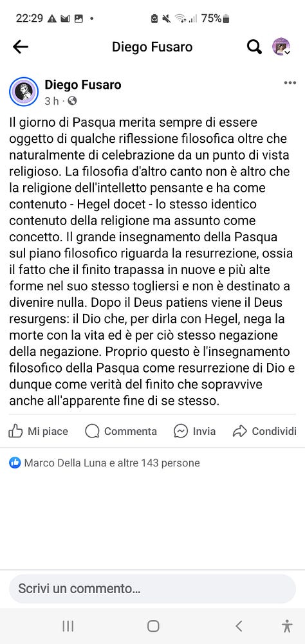Image resolution: width=305 pixels, height=644 pixels.
Task: Tap Android home navigation button
Action: pos(153,626)
